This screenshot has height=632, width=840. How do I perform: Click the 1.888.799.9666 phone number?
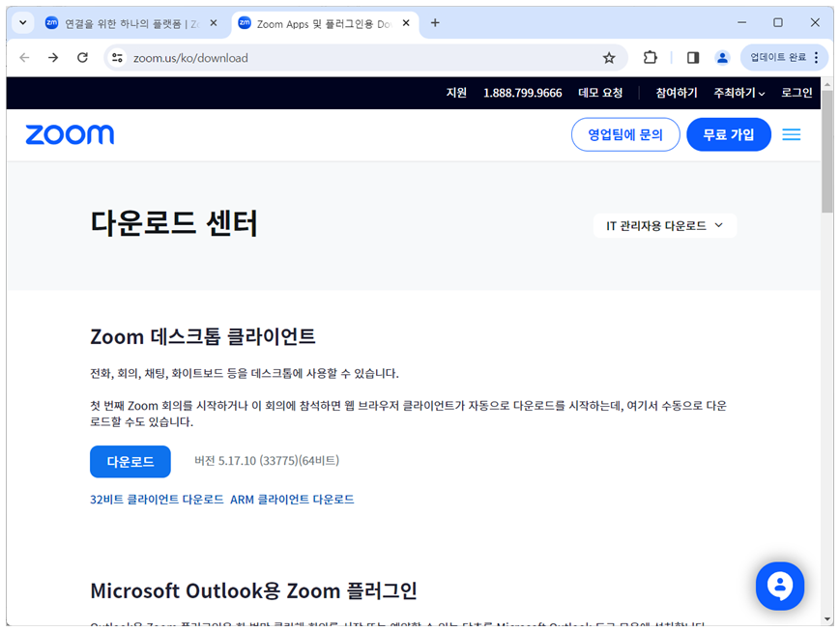[522, 93]
